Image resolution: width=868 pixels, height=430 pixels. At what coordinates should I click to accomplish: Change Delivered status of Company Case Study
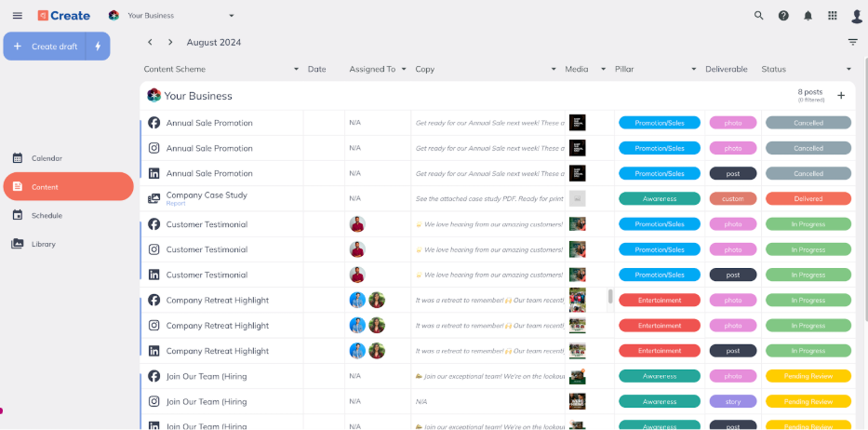click(808, 198)
